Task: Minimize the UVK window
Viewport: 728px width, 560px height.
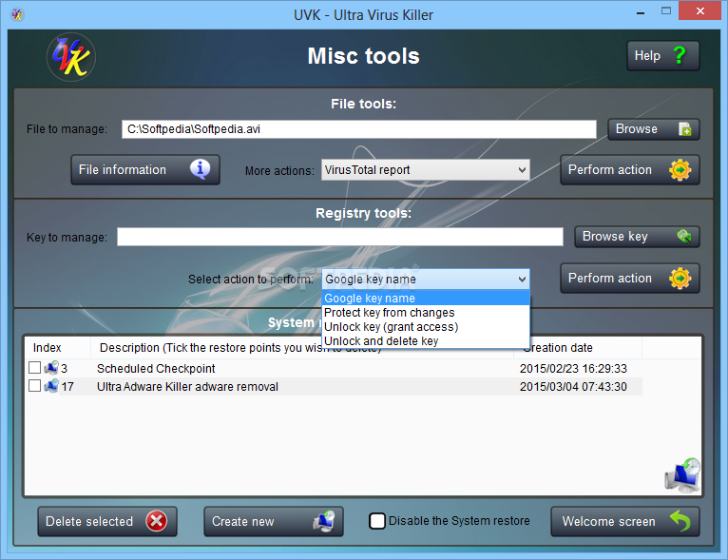Action: pyautogui.click(x=641, y=12)
